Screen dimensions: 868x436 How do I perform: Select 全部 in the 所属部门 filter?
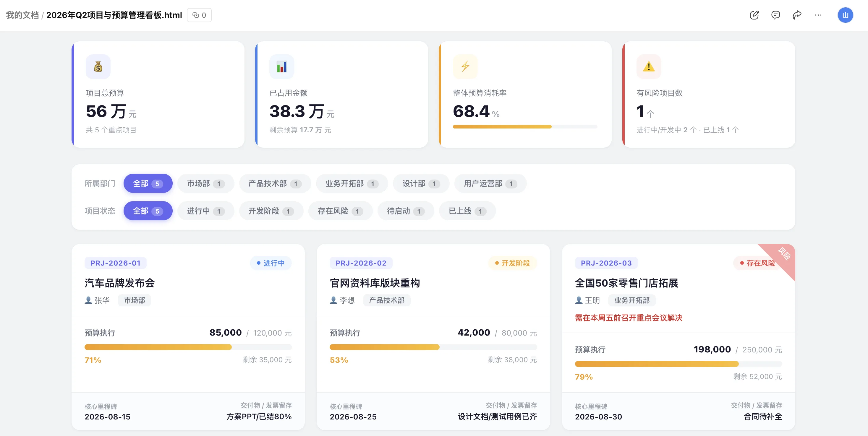click(148, 183)
